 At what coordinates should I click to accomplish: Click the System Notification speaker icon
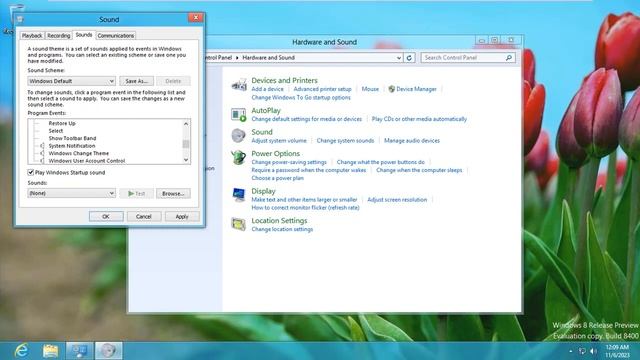pos(42,146)
